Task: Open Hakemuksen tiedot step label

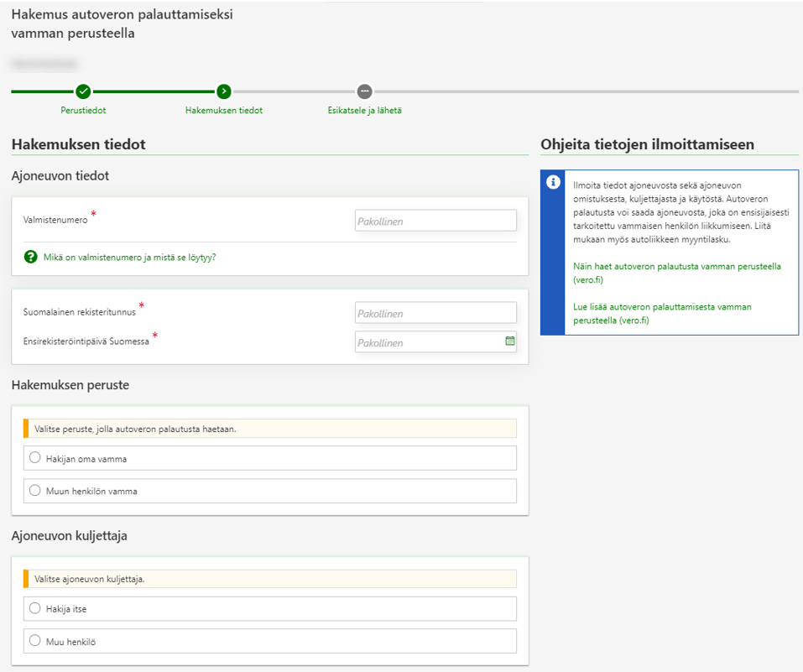Action: (x=223, y=111)
